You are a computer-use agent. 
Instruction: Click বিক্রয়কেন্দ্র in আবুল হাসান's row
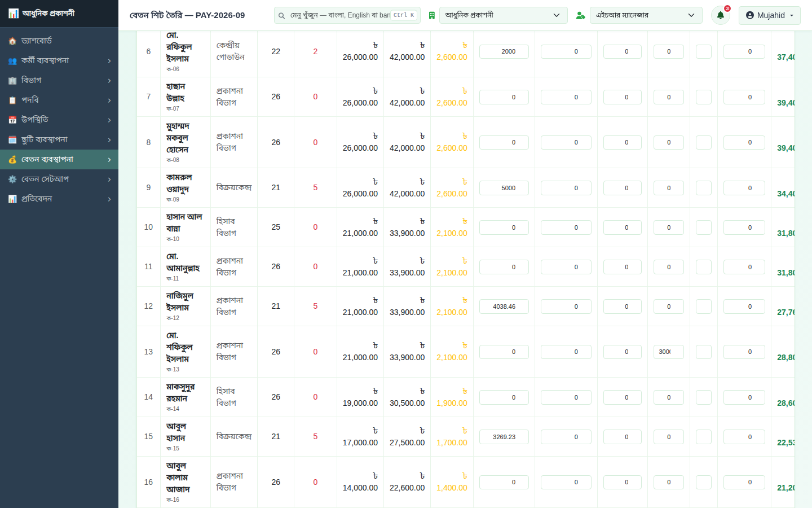click(x=234, y=436)
